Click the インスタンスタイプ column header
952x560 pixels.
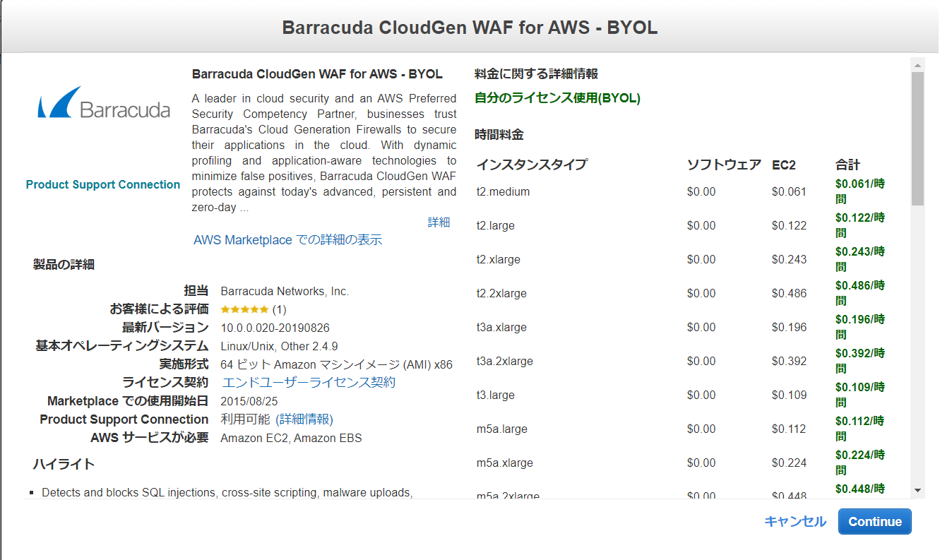tap(531, 165)
